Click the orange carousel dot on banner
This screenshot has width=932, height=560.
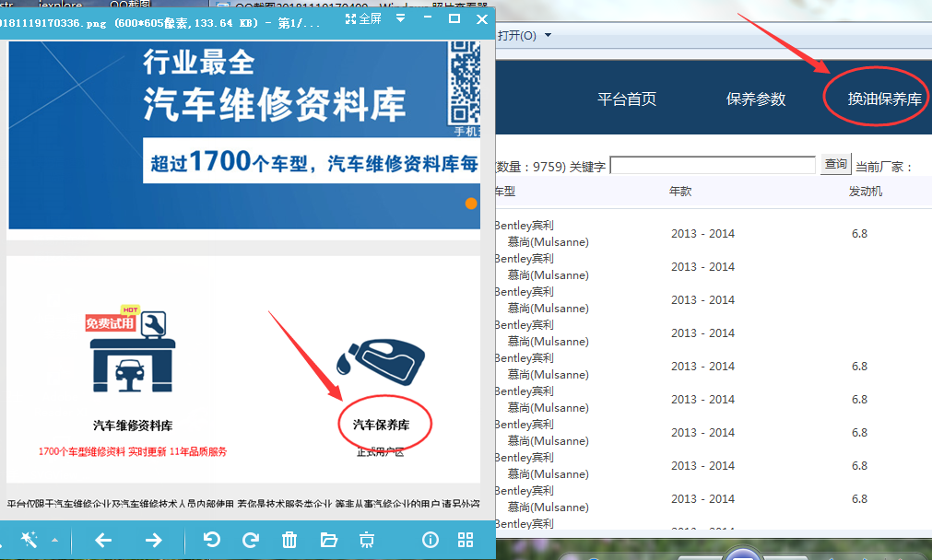471,204
